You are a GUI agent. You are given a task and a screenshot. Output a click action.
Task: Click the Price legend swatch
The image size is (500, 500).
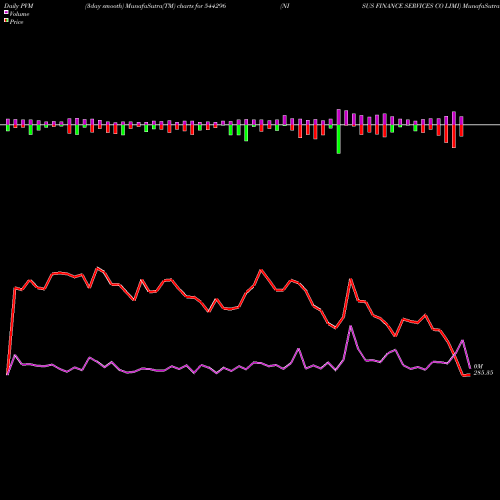[6, 21]
